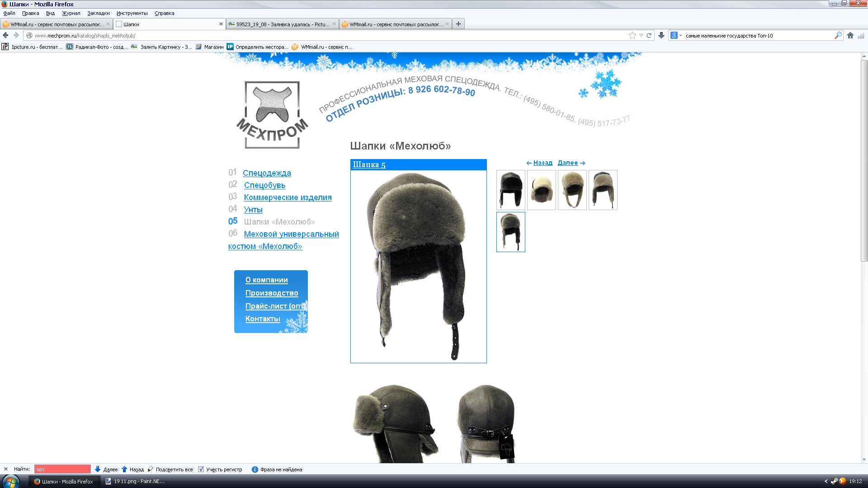This screenshot has height=488, width=868.
Task: Click the Мехпром logo
Action: [x=272, y=115]
